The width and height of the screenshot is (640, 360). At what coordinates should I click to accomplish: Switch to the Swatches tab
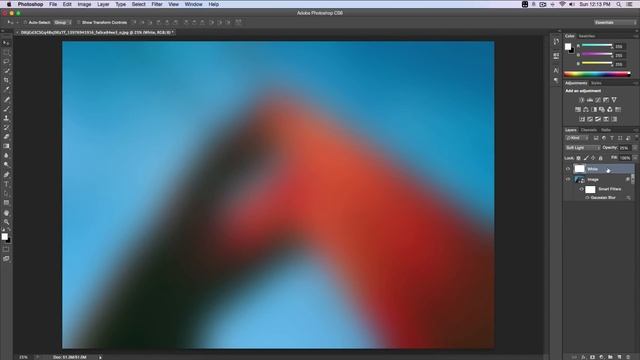click(x=587, y=36)
